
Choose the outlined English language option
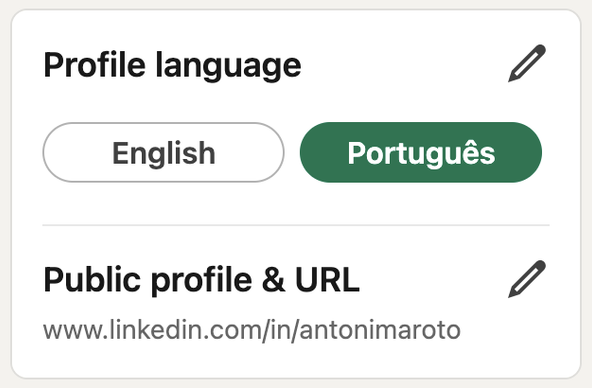(x=163, y=152)
